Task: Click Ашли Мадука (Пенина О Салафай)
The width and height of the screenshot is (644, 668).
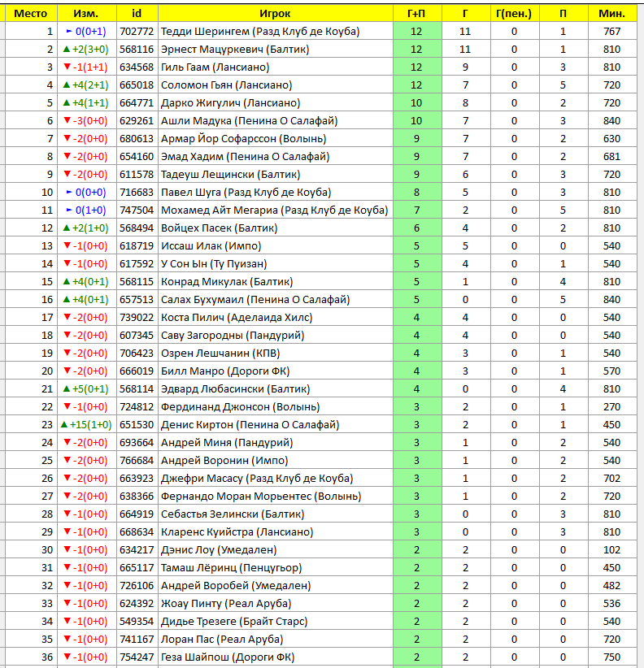Action: (x=276, y=120)
